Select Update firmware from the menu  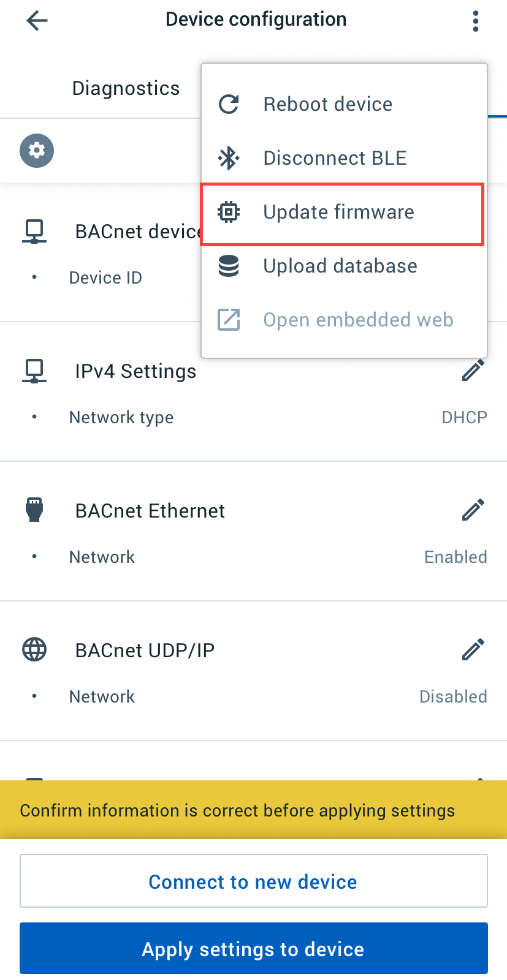pos(338,212)
